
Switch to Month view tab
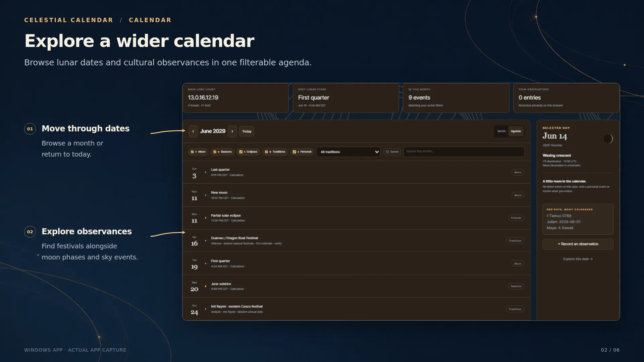pos(501,131)
